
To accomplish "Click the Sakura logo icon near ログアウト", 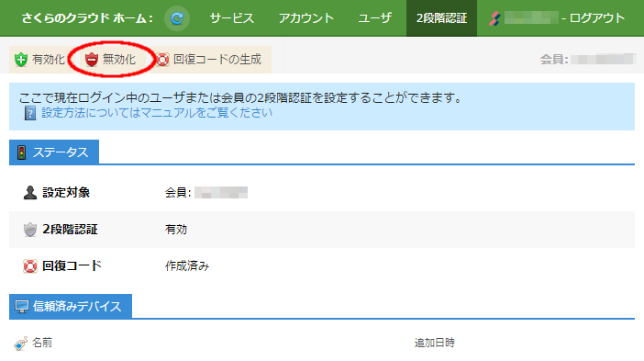I will coord(494,18).
